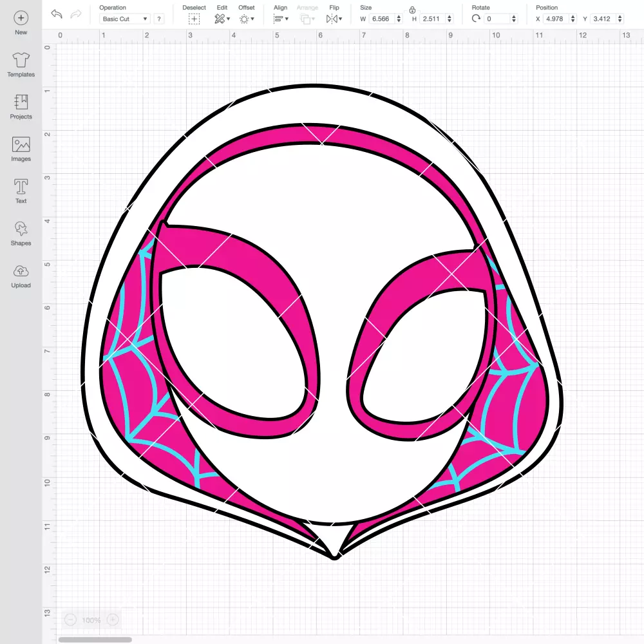Screen dimensions: 644x644
Task: Click the Rotate icon
Action: point(476,19)
